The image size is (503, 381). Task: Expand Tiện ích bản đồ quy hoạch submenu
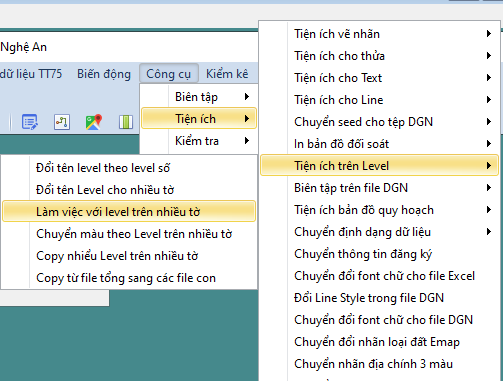click(x=379, y=210)
